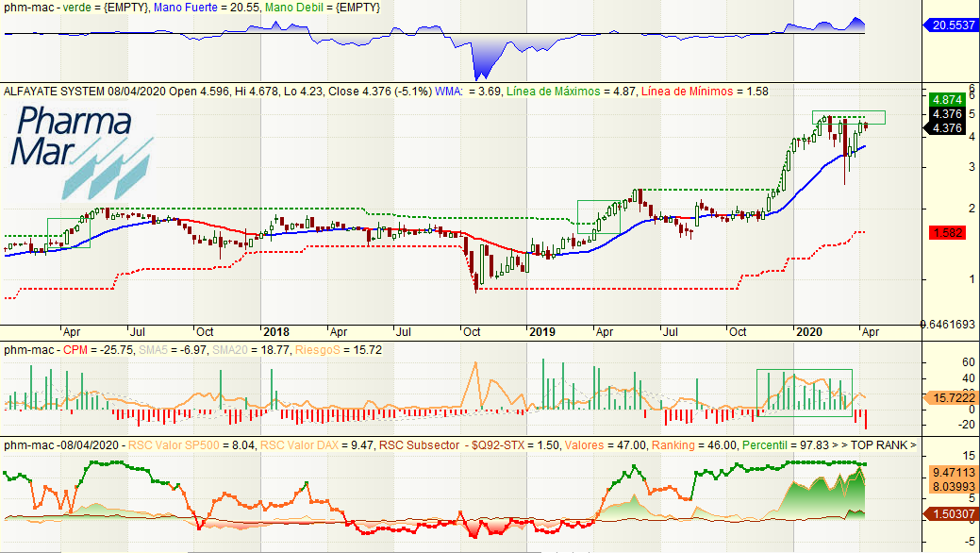The image size is (980, 553).
Task: Click the 2019 year marker on time axis
Action: coord(542,332)
